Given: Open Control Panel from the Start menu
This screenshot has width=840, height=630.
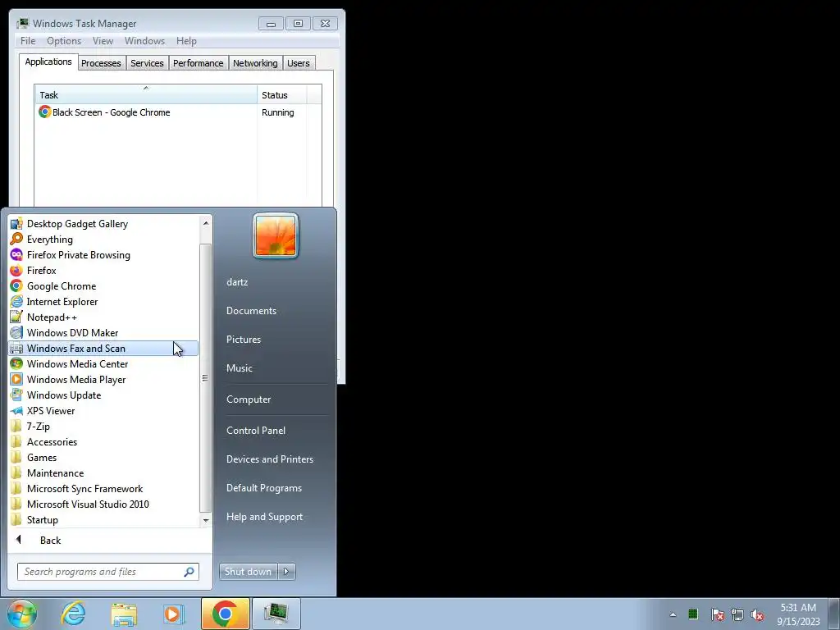Looking at the screenshot, I should [256, 430].
